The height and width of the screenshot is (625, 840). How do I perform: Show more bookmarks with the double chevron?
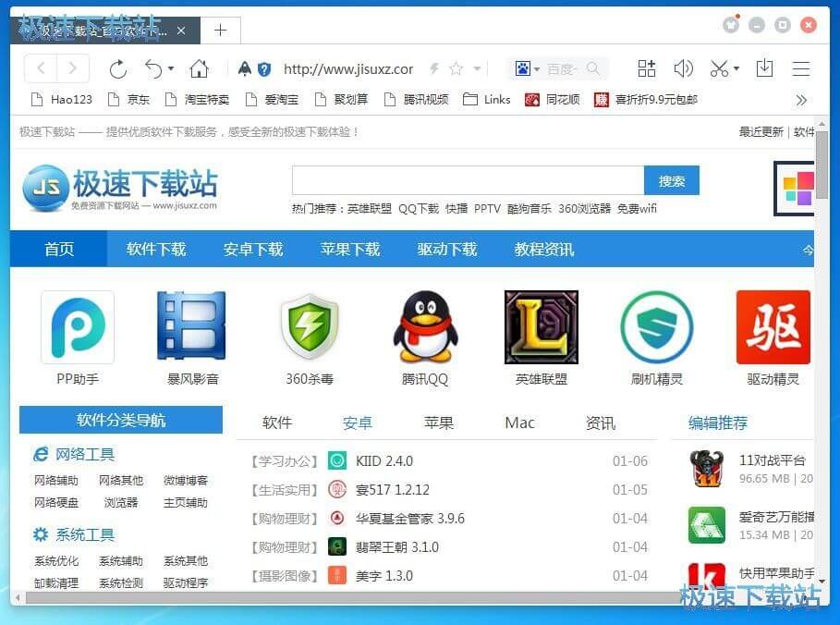tap(801, 100)
